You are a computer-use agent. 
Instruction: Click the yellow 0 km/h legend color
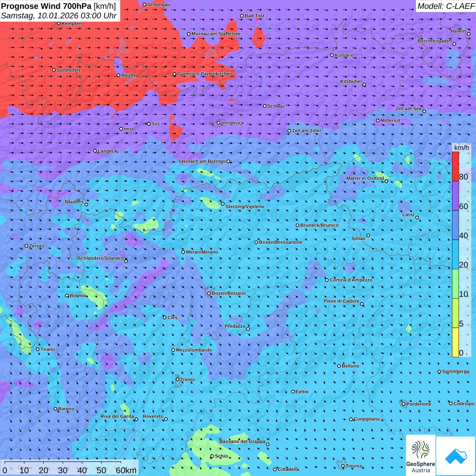click(x=455, y=342)
